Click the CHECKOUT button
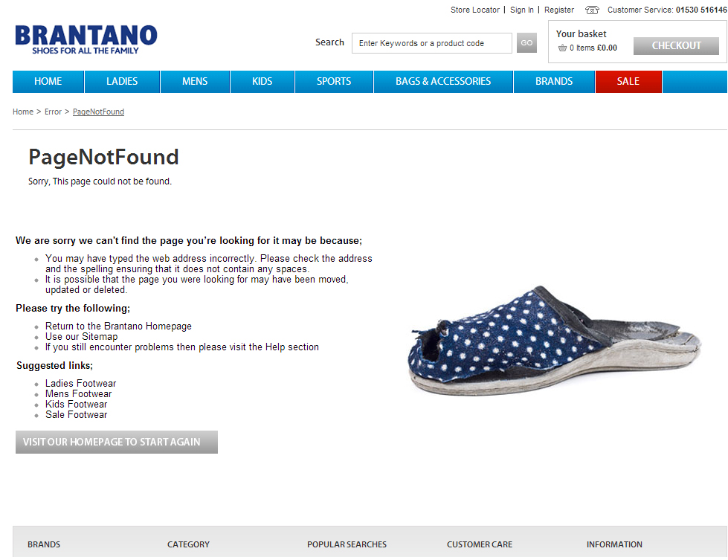This screenshot has width=728, height=560. point(676,45)
